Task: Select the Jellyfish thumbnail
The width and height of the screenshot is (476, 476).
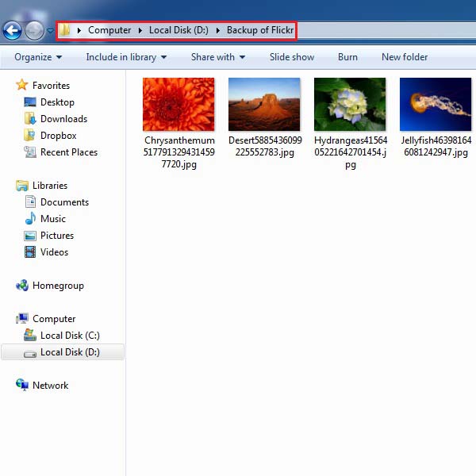Action: 436,105
